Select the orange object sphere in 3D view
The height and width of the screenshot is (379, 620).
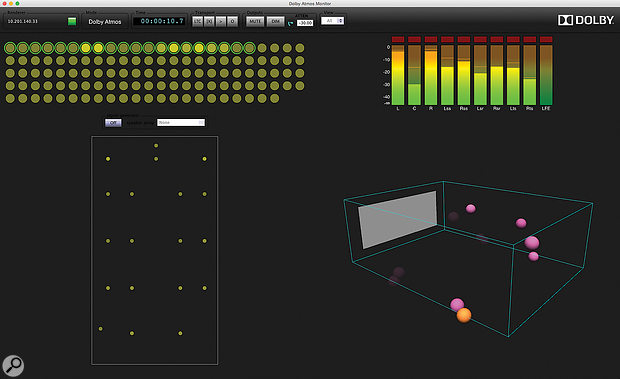pyautogui.click(x=464, y=315)
